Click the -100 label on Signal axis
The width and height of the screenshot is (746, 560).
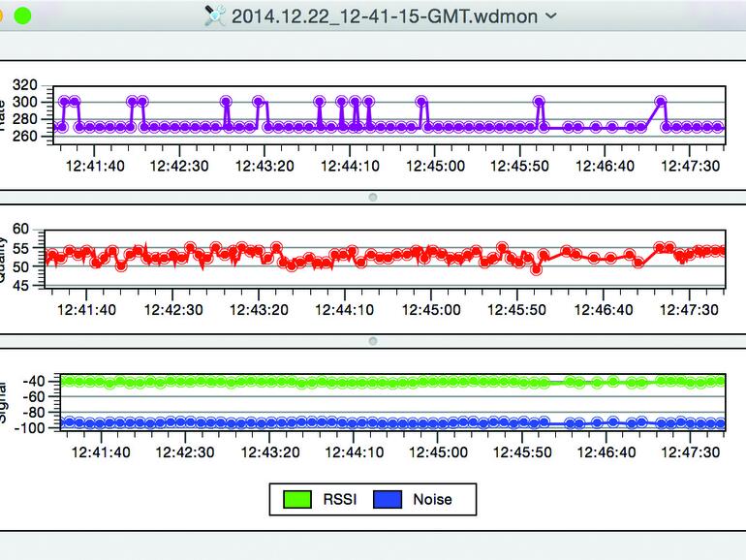coord(29,427)
